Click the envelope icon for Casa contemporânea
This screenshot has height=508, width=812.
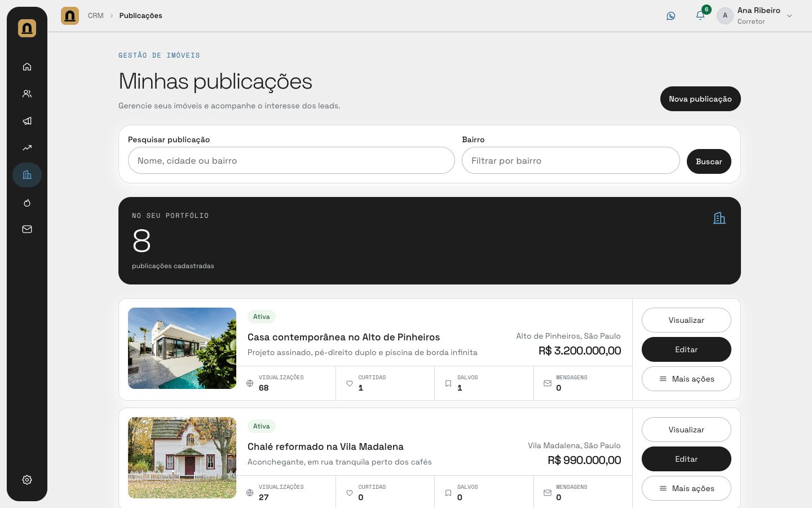click(x=548, y=383)
